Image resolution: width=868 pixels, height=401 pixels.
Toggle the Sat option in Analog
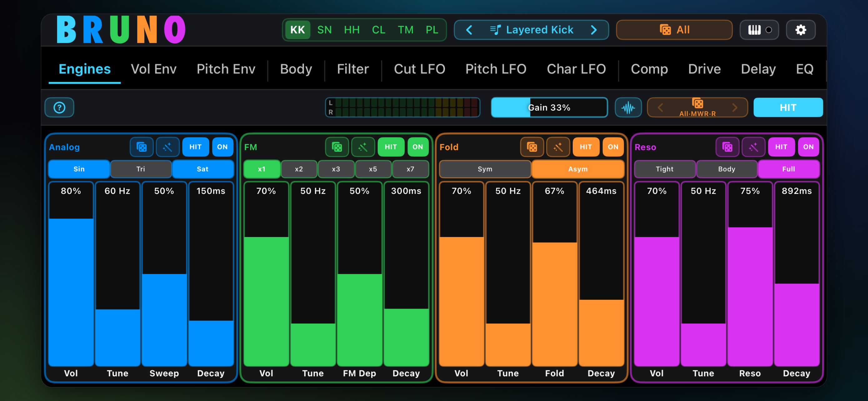(202, 169)
